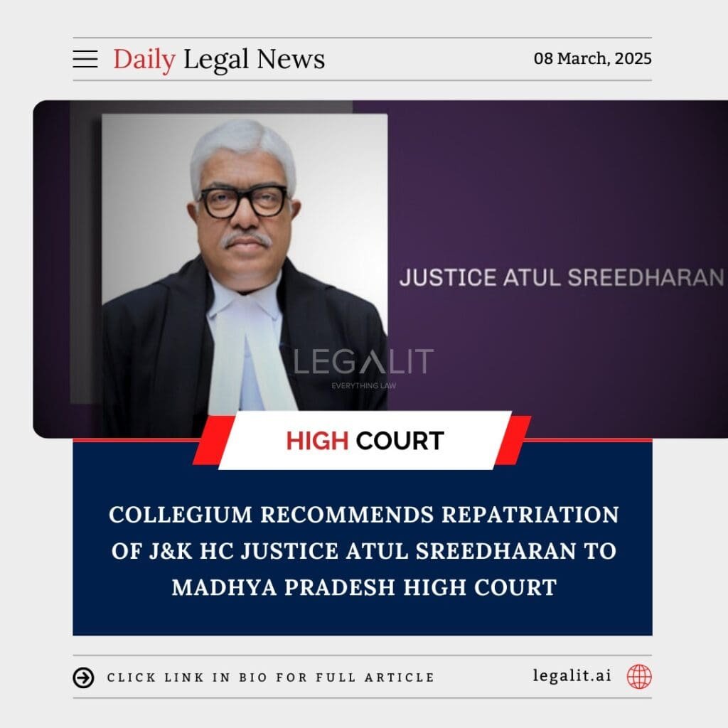Screen dimensions: 728x728
Task: Click the Justice Atul Sreedharan caption
Action: [562, 277]
